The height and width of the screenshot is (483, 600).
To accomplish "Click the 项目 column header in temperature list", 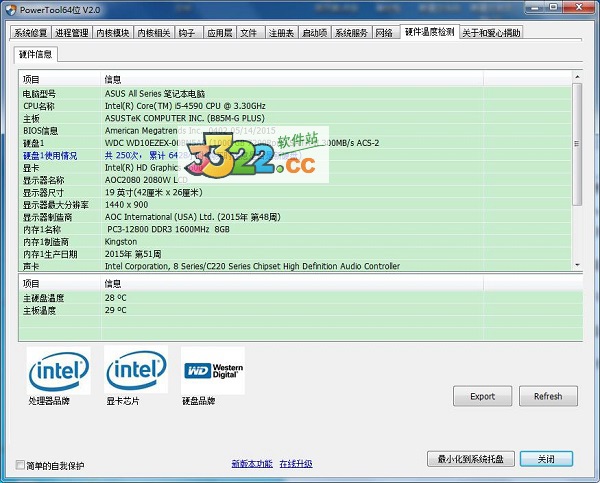I will tap(60, 284).
